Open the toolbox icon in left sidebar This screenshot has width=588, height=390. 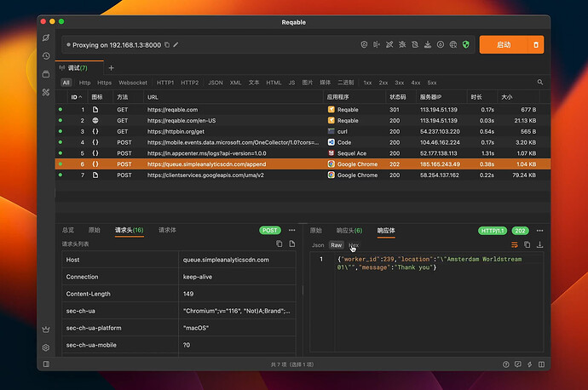[x=46, y=92]
